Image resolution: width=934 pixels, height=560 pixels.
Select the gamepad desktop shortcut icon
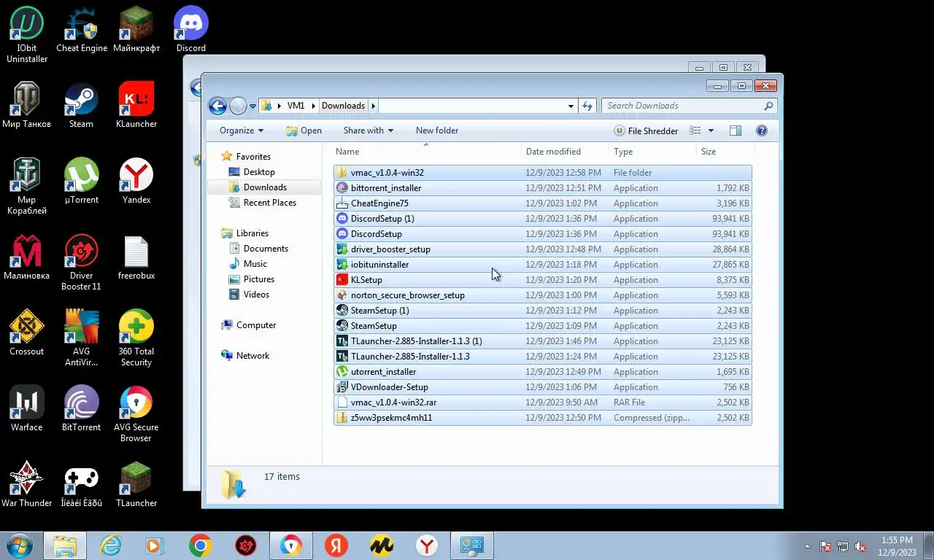pyautogui.click(x=82, y=485)
